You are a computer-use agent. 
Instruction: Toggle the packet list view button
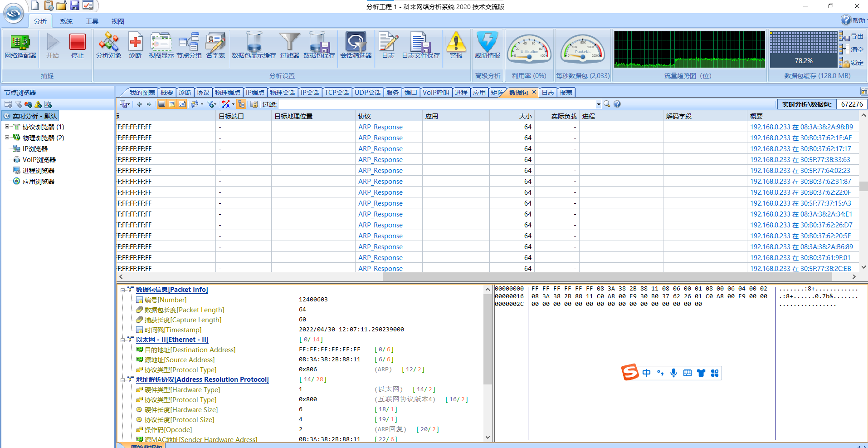tap(162, 104)
